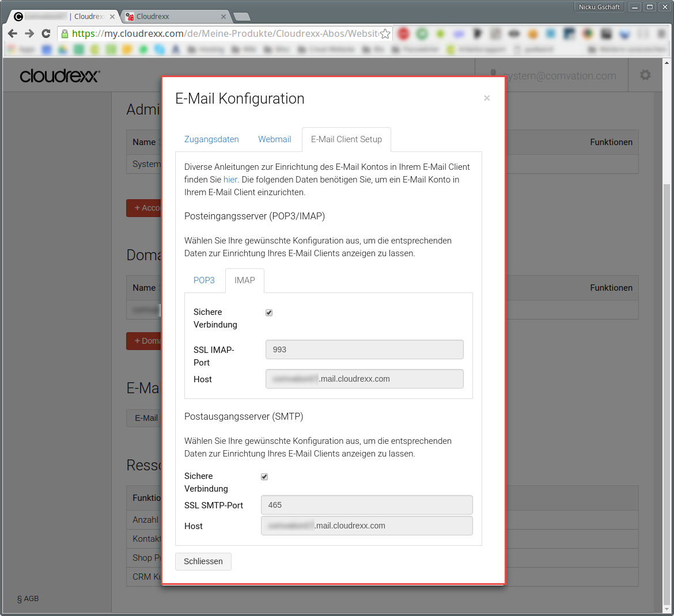674x616 pixels.
Task: Click the red AdBlock extension icon
Action: [403, 33]
